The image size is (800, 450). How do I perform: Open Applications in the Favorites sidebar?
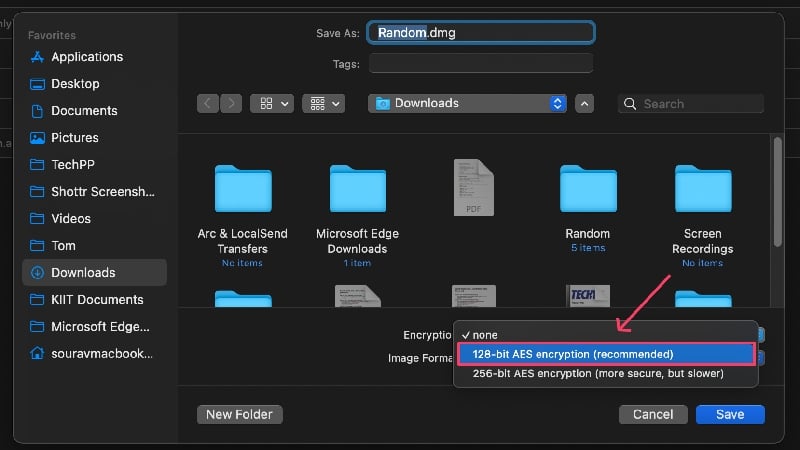(87, 57)
